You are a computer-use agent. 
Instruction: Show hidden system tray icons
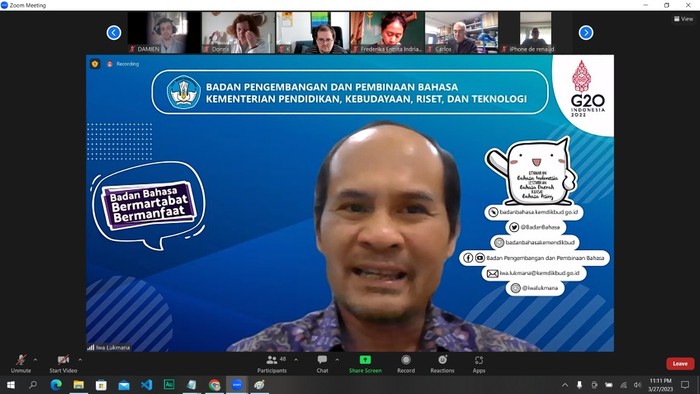pos(565,385)
